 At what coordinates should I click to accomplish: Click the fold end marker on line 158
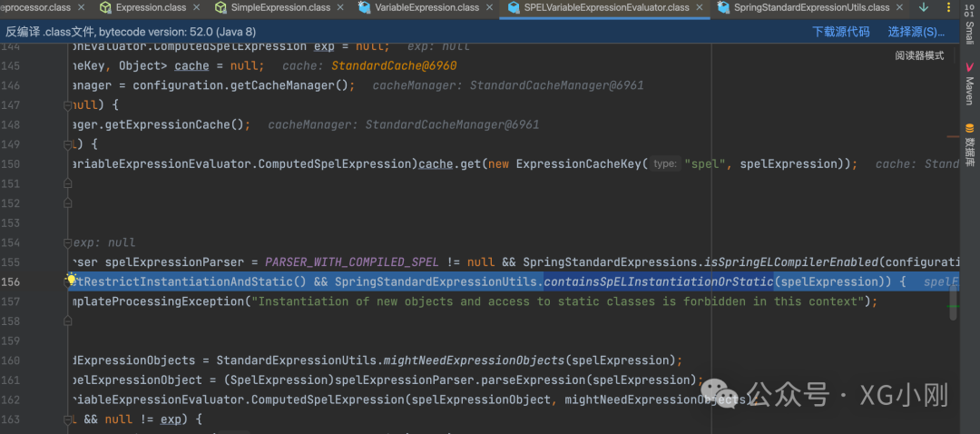coord(67,321)
